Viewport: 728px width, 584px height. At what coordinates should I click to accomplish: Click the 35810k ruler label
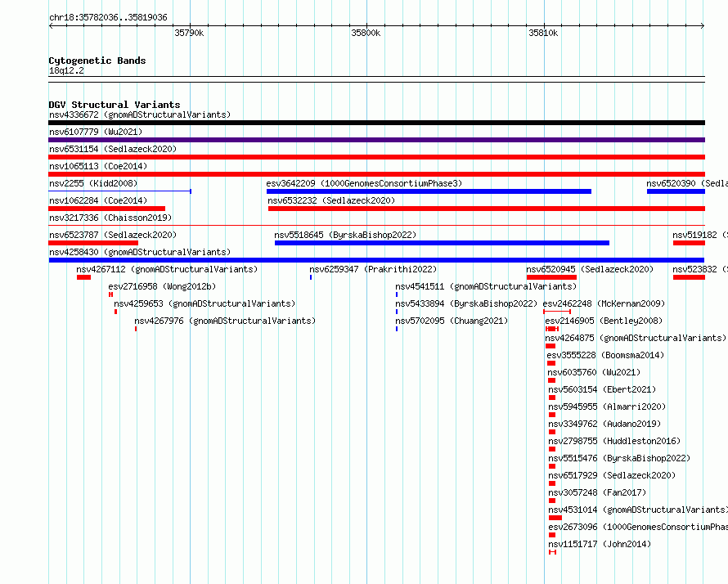coord(543,33)
